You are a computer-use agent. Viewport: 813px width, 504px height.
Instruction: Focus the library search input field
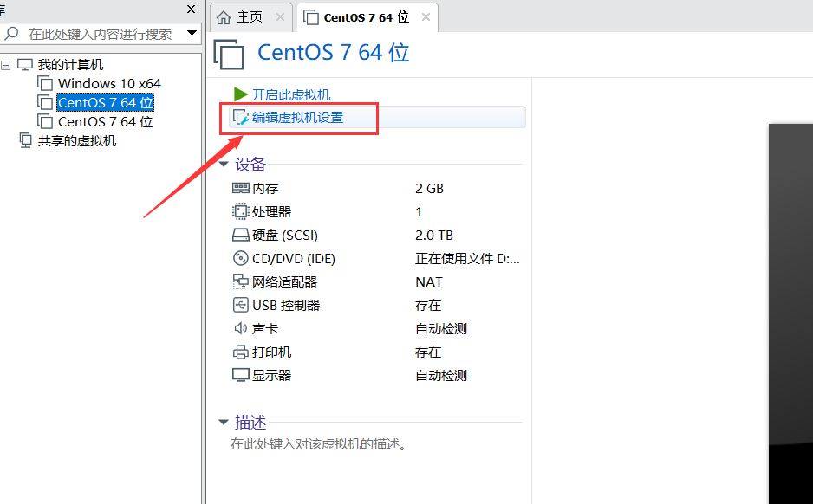100,34
